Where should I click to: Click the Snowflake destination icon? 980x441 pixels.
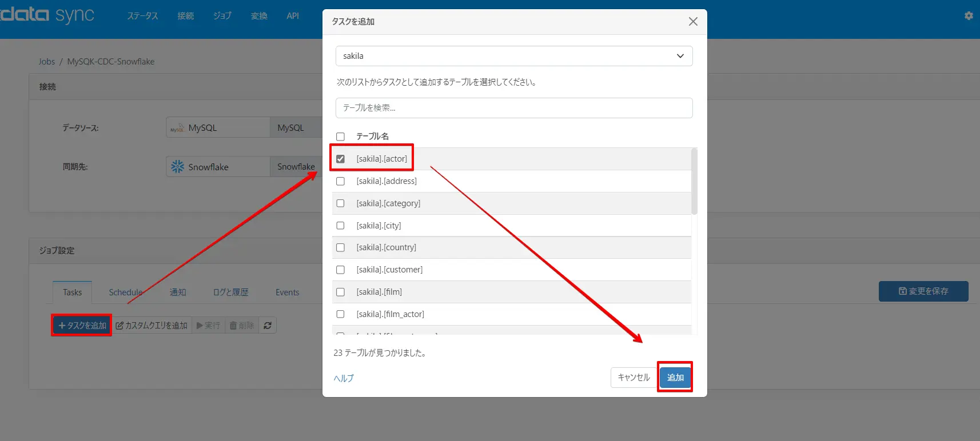click(178, 167)
